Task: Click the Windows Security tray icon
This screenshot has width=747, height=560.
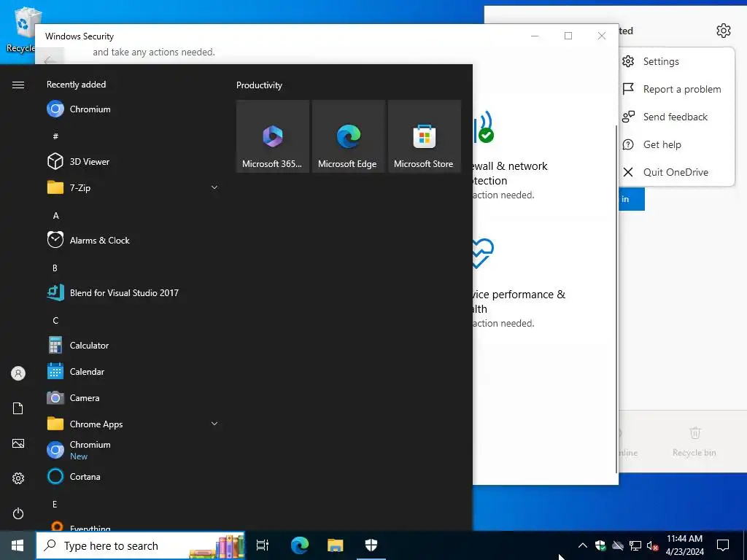Action: click(600, 545)
